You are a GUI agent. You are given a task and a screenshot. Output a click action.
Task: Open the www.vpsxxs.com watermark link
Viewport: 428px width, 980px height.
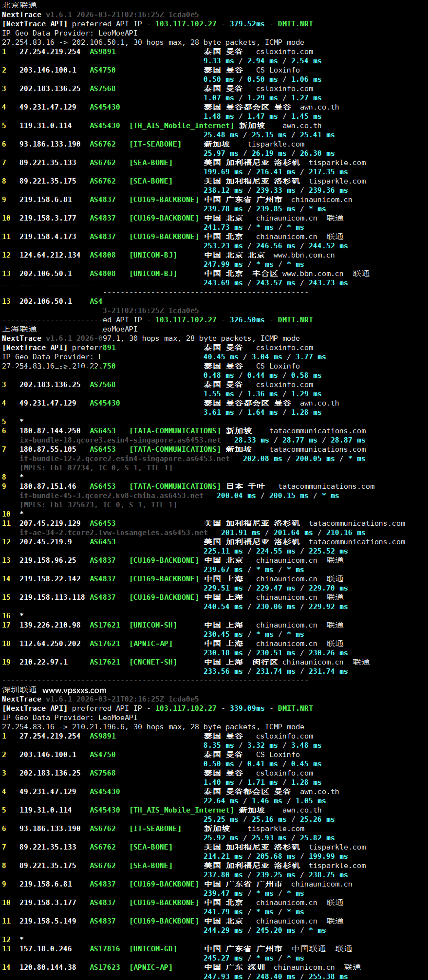pyautogui.click(x=74, y=690)
